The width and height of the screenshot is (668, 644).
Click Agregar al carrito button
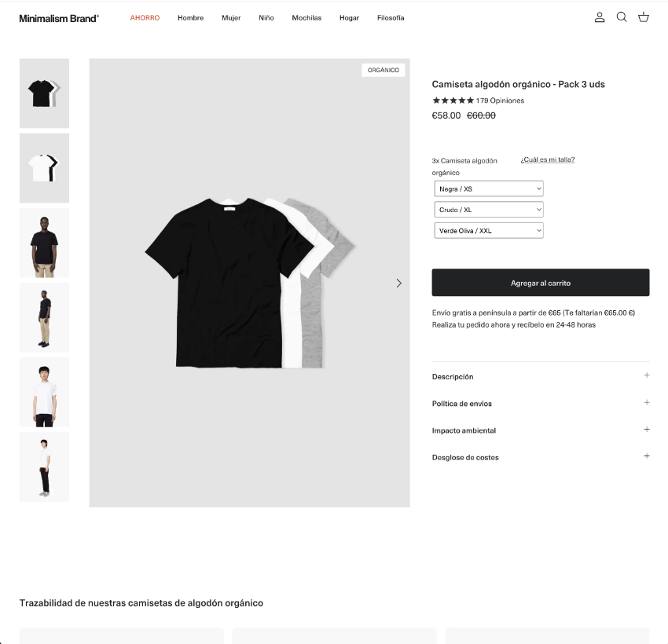point(541,283)
